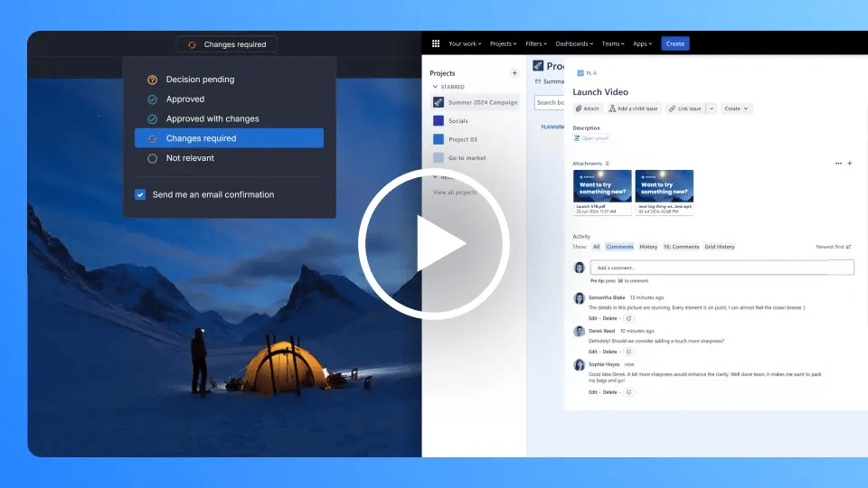Click the plus icon beside Projects
Screen dimensions: 868x488
tap(514, 73)
